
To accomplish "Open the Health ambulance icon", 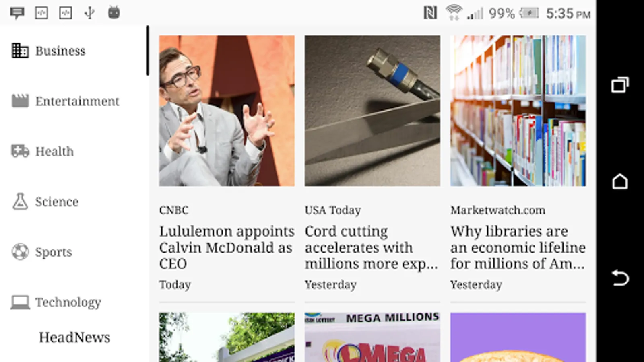I will 20,151.
